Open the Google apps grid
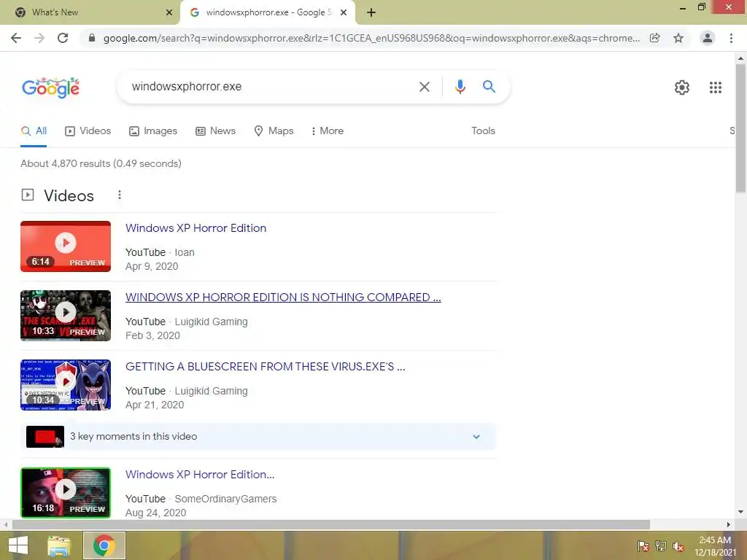The height and width of the screenshot is (560, 747). [x=715, y=87]
